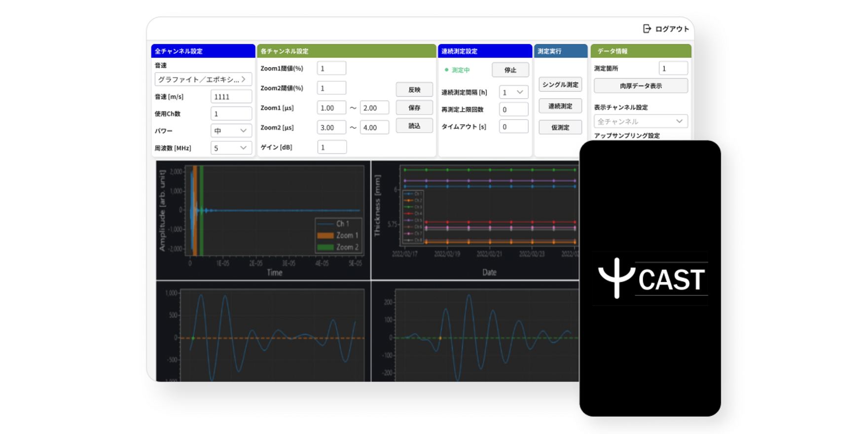Click the 保存 button

[x=414, y=108]
